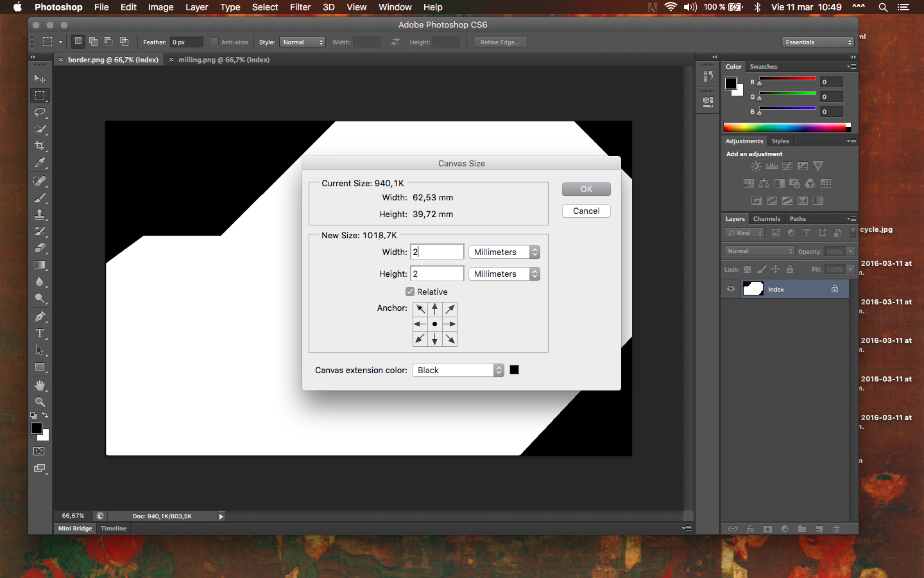Image resolution: width=924 pixels, height=578 pixels.
Task: Open the Layer menu
Action: pyautogui.click(x=196, y=7)
